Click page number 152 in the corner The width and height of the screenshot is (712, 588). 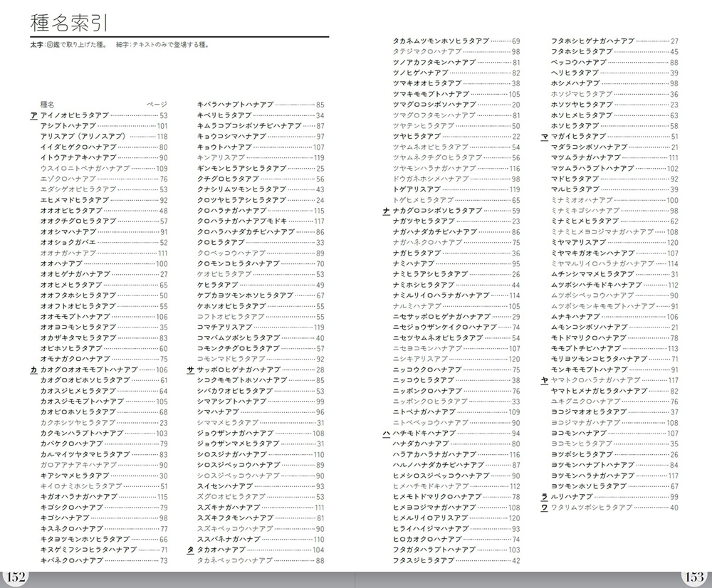tap(14, 576)
